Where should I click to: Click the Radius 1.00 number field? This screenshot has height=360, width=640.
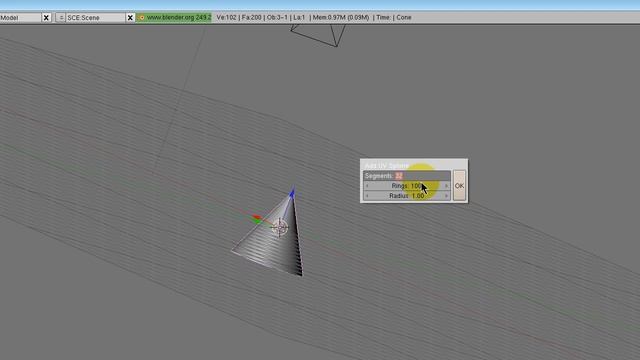tap(407, 196)
